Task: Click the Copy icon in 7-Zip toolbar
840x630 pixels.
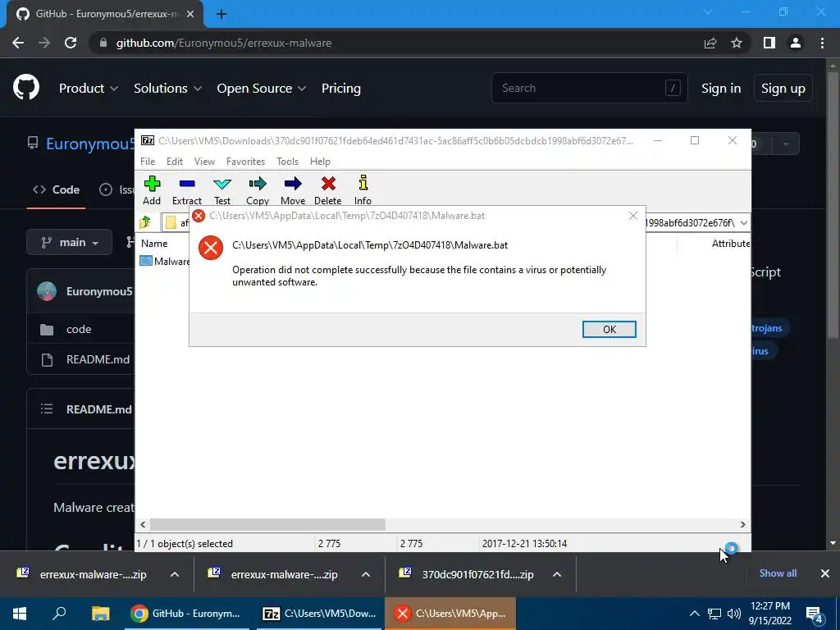Action: point(258,184)
